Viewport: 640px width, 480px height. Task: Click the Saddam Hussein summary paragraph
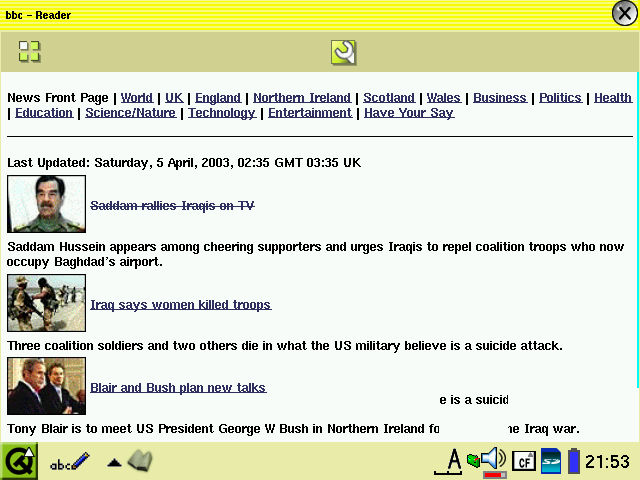(316, 254)
